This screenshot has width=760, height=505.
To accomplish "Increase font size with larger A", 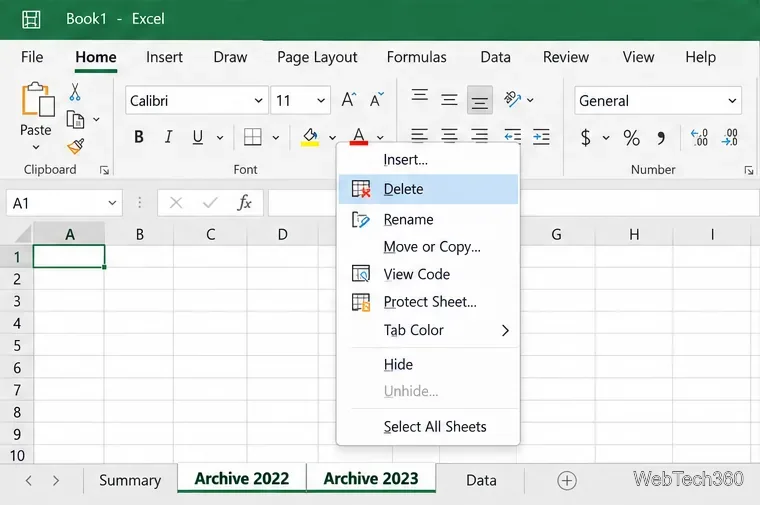I will coord(349,100).
